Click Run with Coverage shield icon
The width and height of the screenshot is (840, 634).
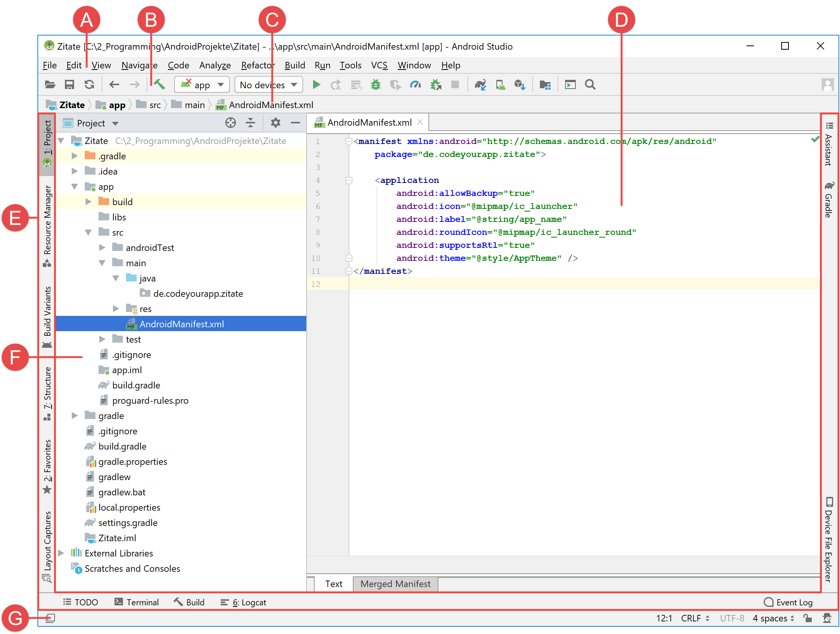point(395,85)
